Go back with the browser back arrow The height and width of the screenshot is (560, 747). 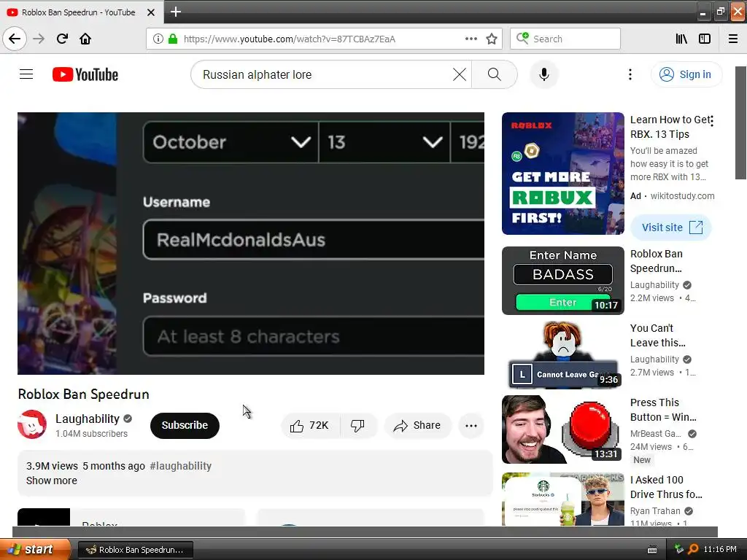(x=15, y=39)
